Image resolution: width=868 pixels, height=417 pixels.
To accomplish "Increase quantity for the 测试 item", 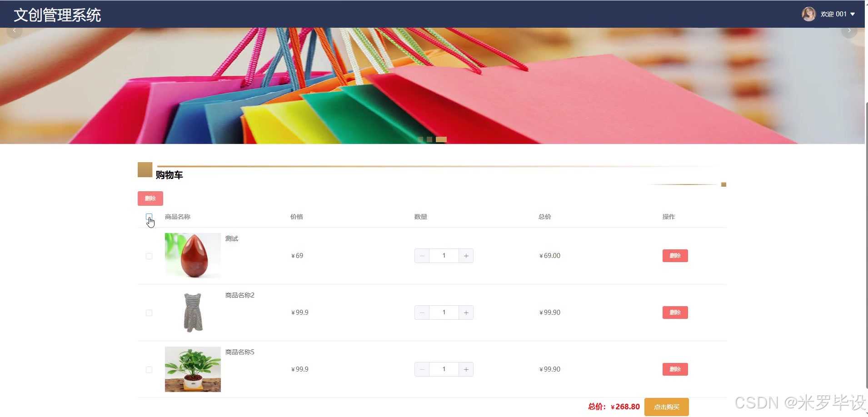I will pos(466,256).
